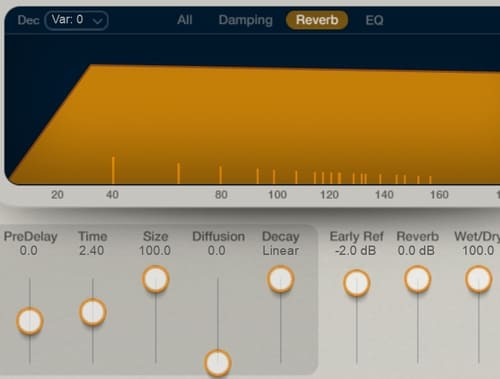Click the Decay slider knob
Viewport: 500px width, 379px height.
(281, 279)
